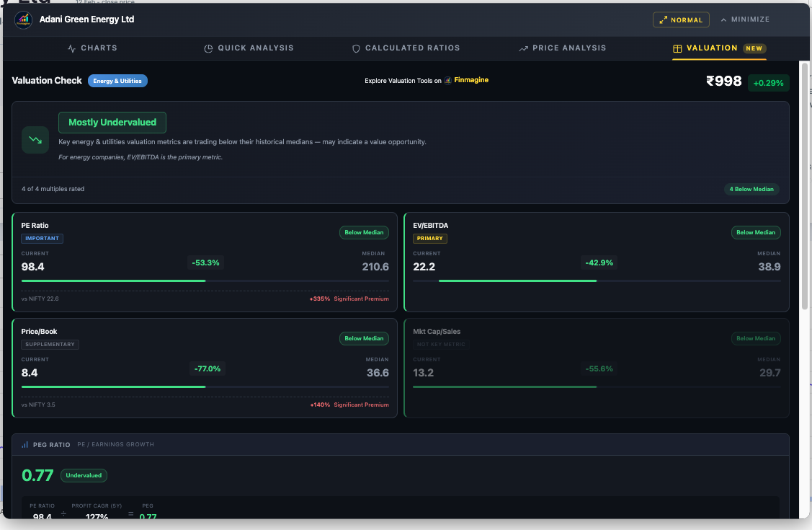Viewport: 812px width, 530px height.
Task: Collapse the panel using MINIMIZE
Action: coord(745,19)
